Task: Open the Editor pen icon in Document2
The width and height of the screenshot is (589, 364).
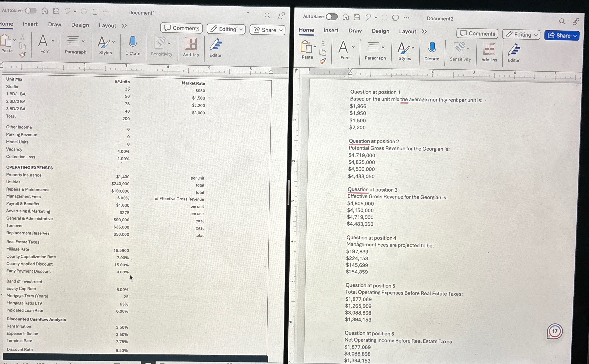Action: point(514,50)
